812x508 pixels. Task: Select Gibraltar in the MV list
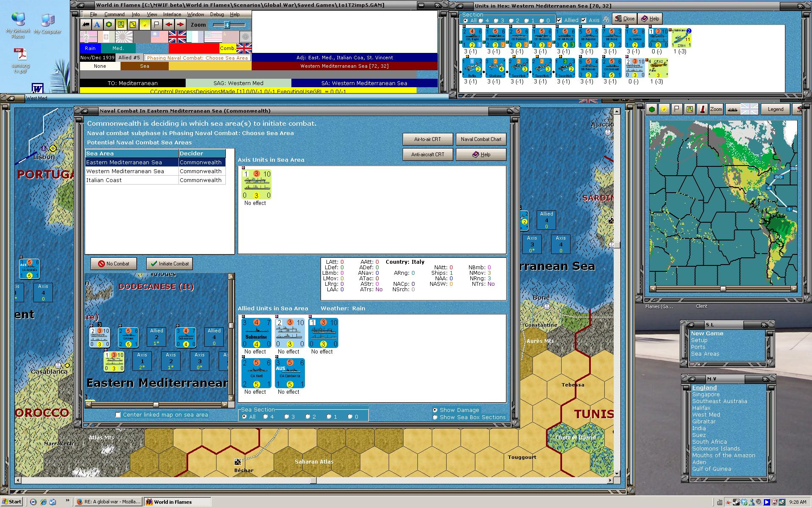(704, 421)
